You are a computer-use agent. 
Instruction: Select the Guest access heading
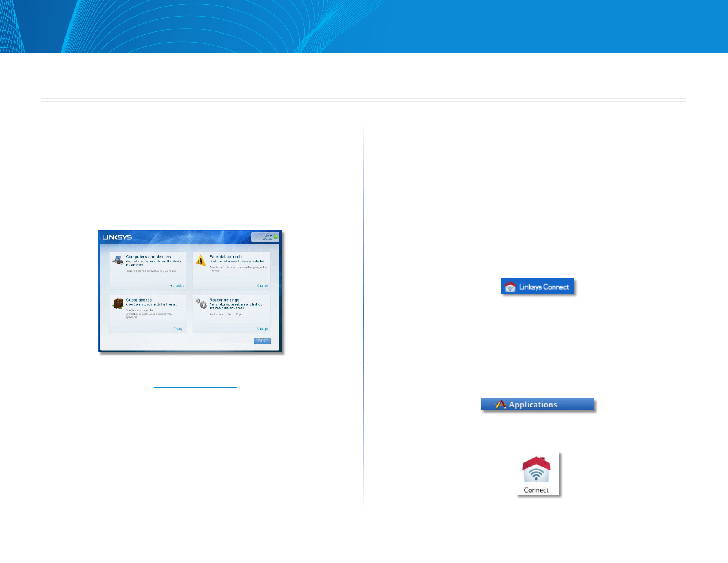(139, 300)
